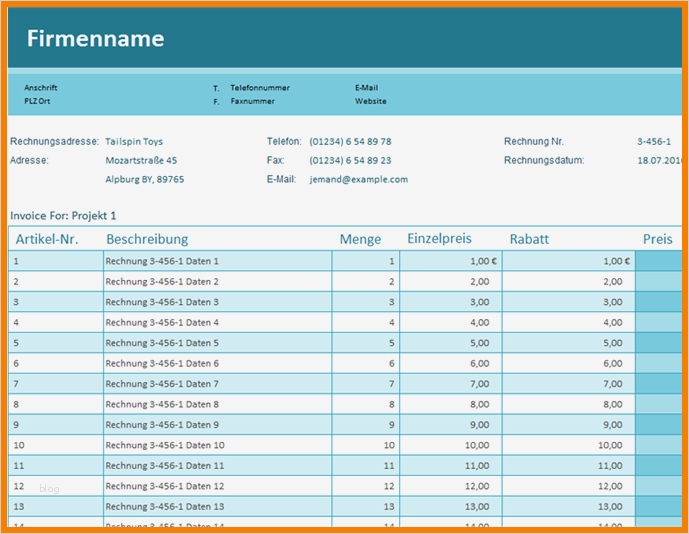Select the Mozartstraße 45 address field
The image size is (689, 534).
pos(141,160)
